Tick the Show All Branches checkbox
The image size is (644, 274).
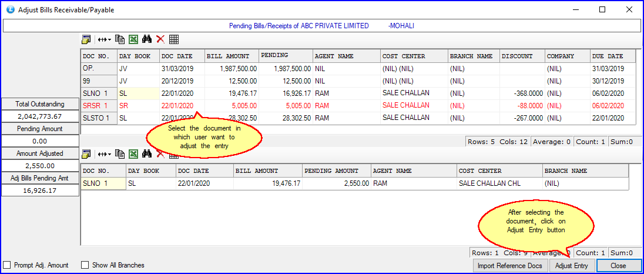tap(85, 265)
